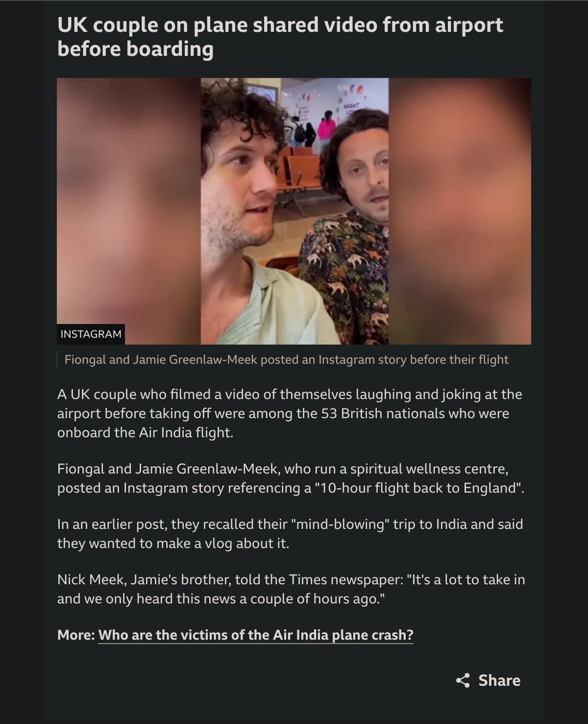This screenshot has width=588, height=724.
Task: Click the blurred left panel of the image
Action: click(x=129, y=211)
